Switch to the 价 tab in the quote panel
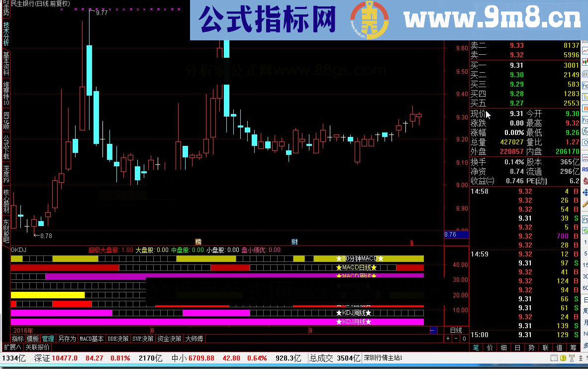 pyautogui.click(x=490, y=347)
